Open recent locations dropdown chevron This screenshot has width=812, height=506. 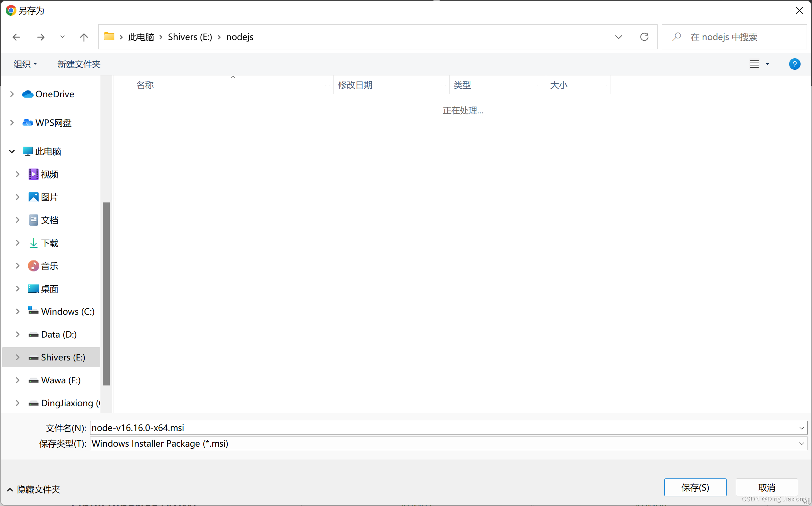(63, 37)
